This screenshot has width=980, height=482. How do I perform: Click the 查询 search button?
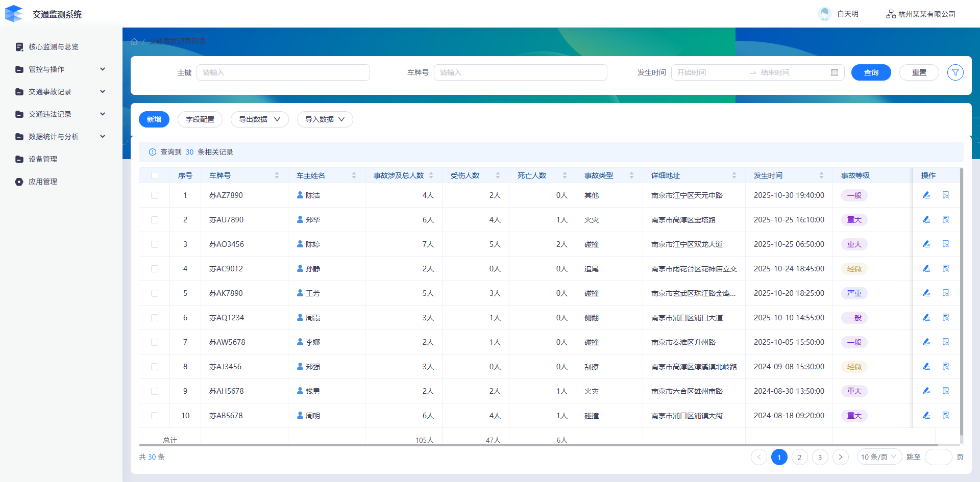tap(871, 72)
